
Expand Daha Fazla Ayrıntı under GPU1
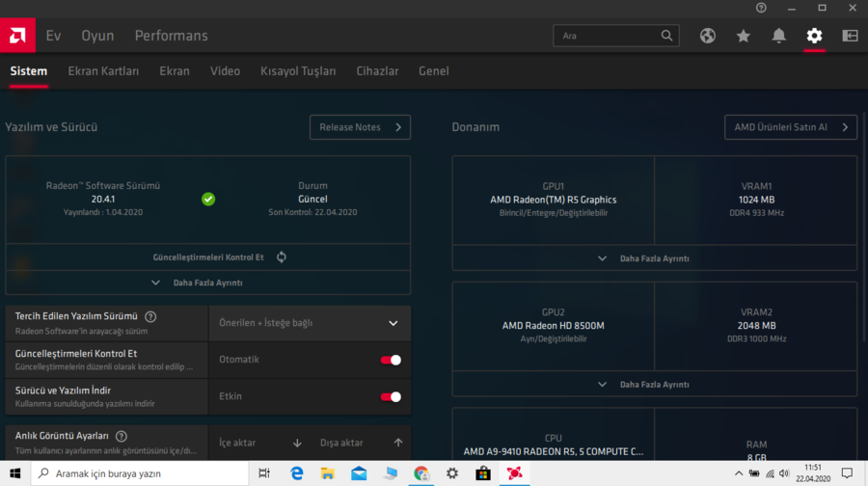coord(654,258)
